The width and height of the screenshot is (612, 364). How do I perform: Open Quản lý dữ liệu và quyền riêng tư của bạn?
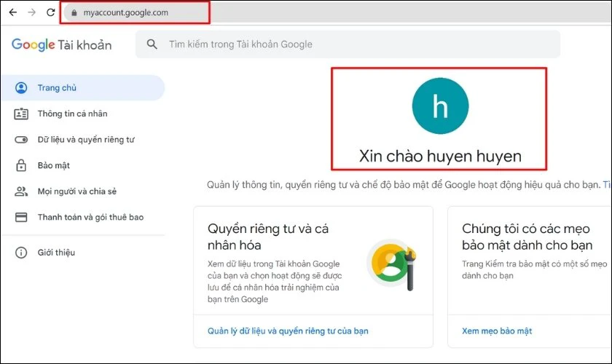[x=288, y=331]
